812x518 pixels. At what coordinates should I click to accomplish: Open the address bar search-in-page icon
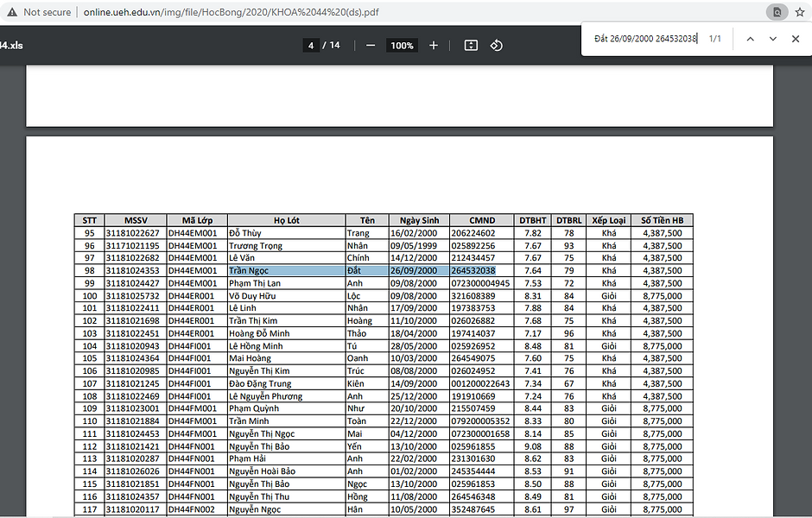pyautogui.click(x=777, y=12)
